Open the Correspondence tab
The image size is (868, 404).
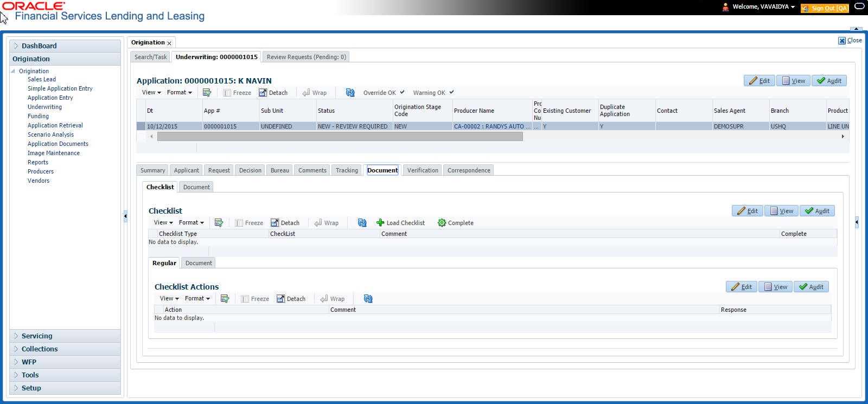click(x=469, y=170)
